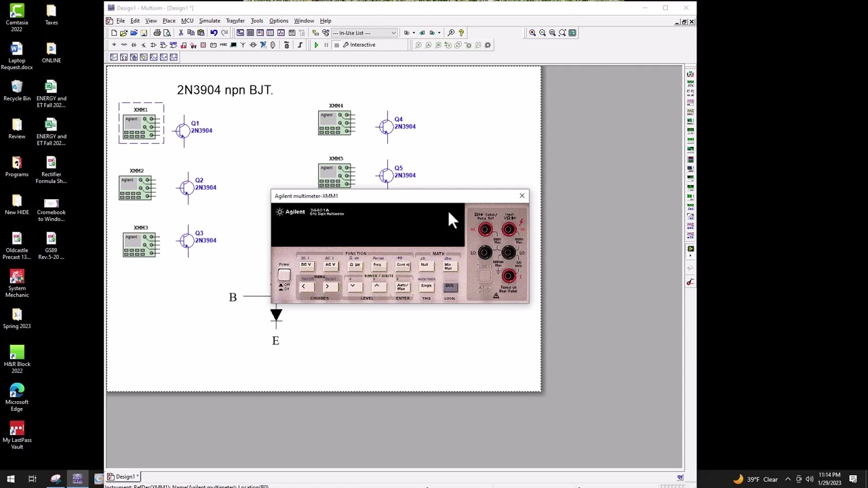The width and height of the screenshot is (868, 488).
Task: Click the Zoom in magnifier icon
Action: 532,33
